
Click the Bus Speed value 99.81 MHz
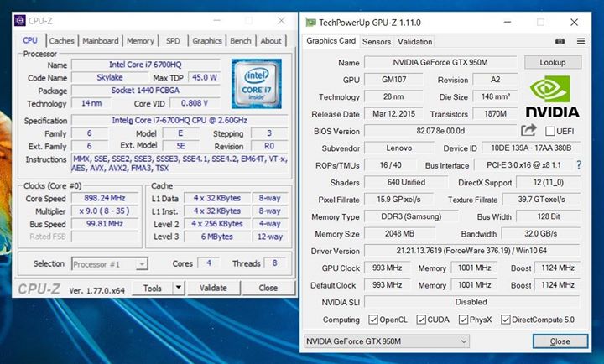pyautogui.click(x=105, y=224)
